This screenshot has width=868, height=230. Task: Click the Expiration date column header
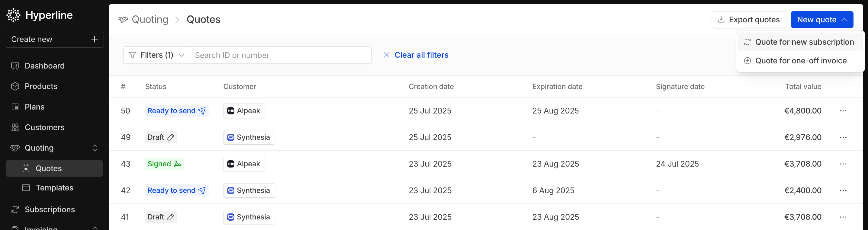coord(557,87)
